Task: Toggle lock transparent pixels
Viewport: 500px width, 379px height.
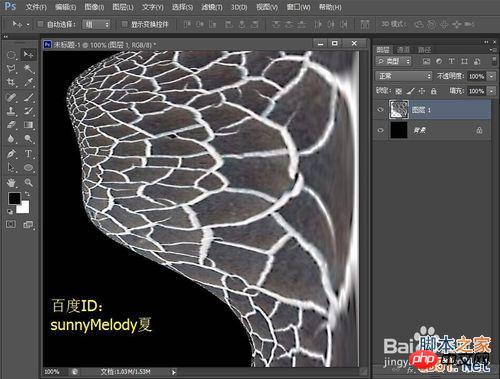Action: (x=399, y=91)
